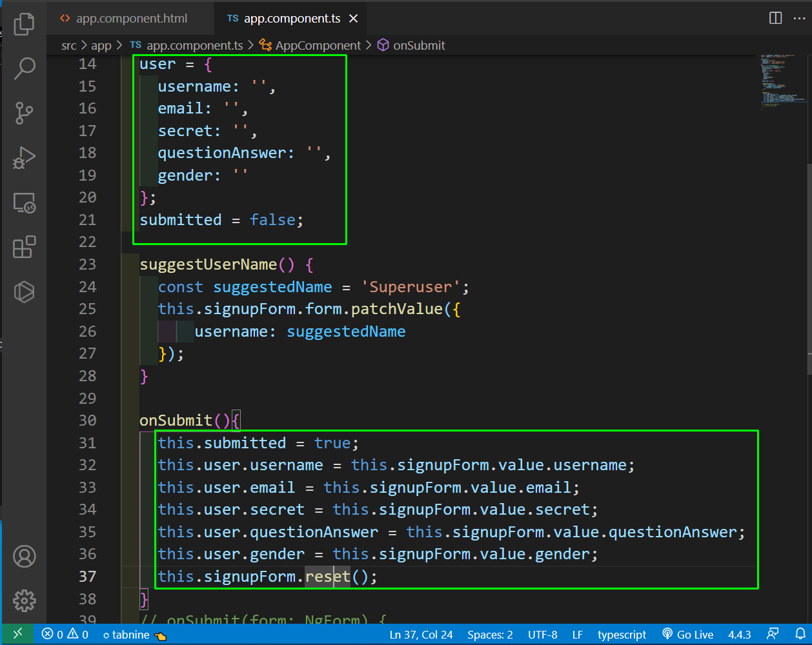This screenshot has width=812, height=645.
Task: Split the editor to the right
Action: [776, 18]
